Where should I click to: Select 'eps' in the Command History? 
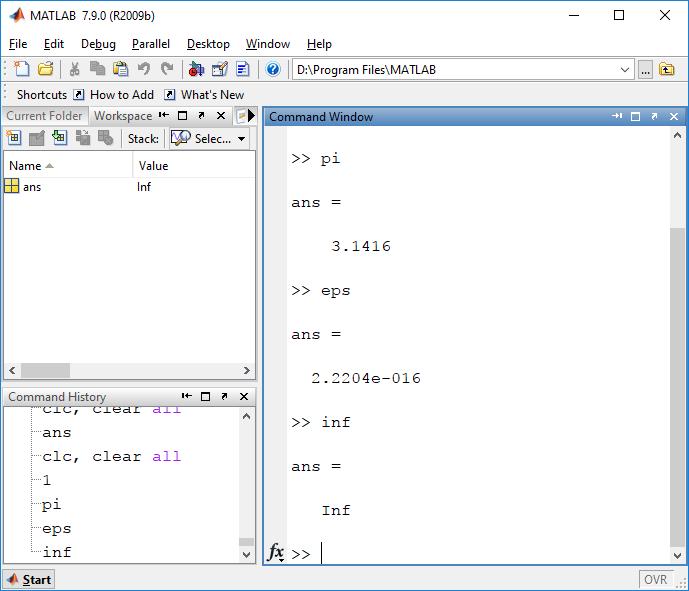tap(57, 528)
